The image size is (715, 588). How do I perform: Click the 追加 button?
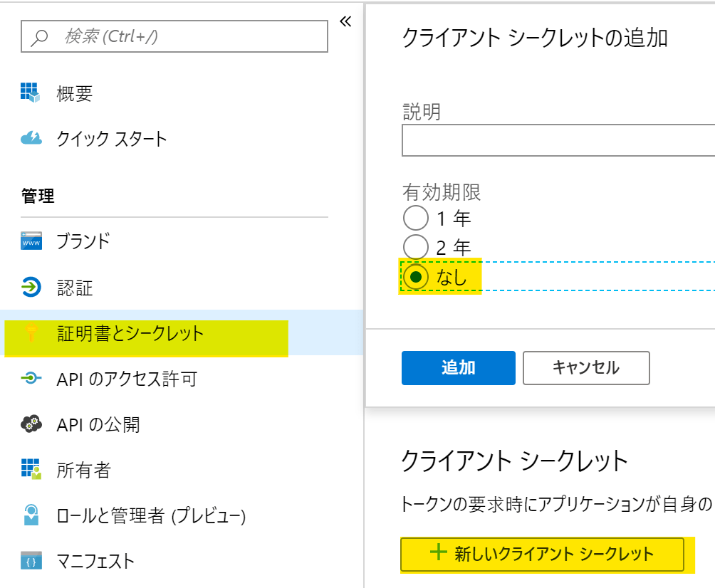pyautogui.click(x=458, y=367)
